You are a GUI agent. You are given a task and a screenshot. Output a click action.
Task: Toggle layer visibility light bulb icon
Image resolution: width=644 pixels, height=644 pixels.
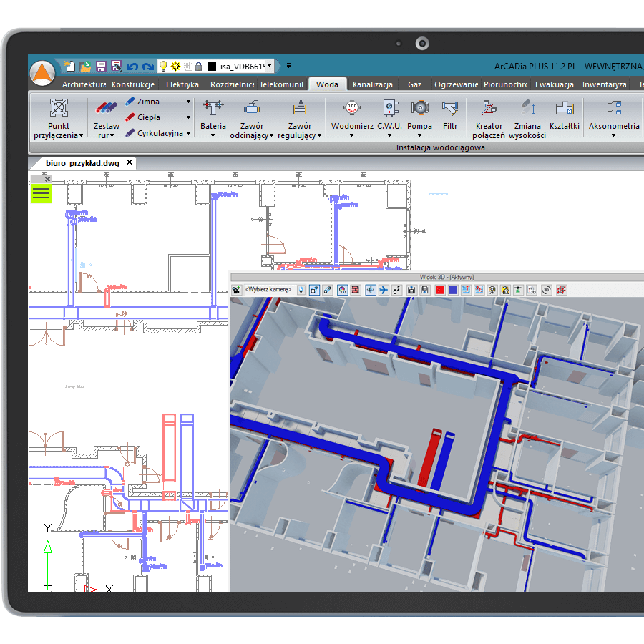[x=163, y=66]
